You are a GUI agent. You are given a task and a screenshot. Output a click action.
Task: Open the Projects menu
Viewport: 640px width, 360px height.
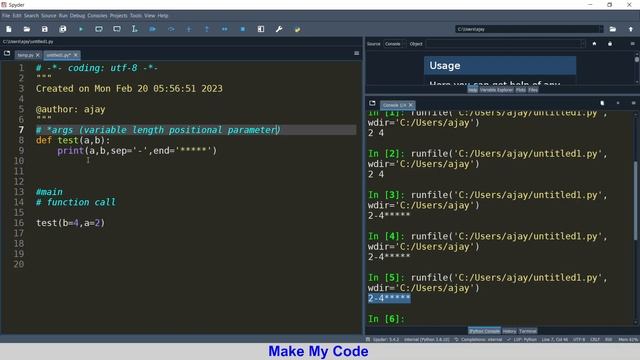pyautogui.click(x=118, y=16)
